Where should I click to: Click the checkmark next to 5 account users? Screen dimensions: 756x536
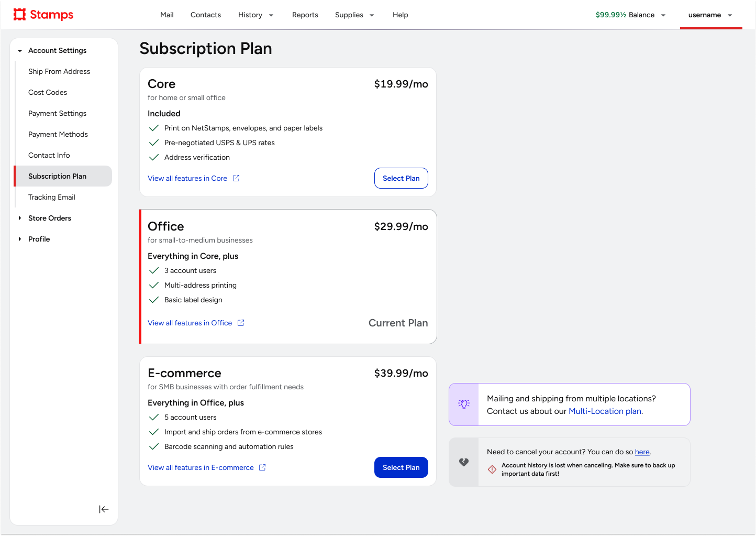point(154,417)
